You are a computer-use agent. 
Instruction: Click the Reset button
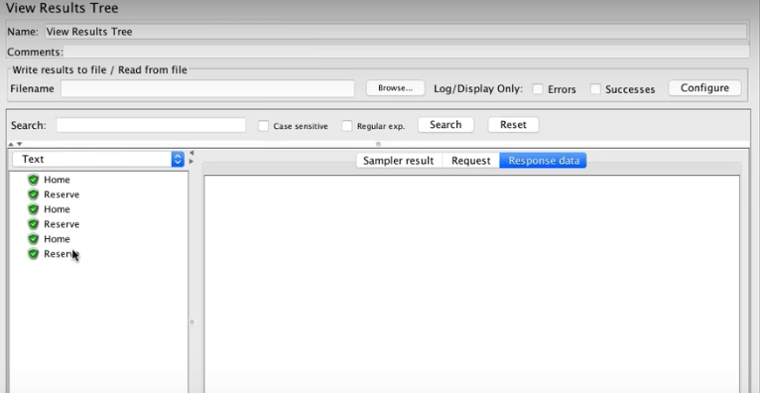coord(513,125)
